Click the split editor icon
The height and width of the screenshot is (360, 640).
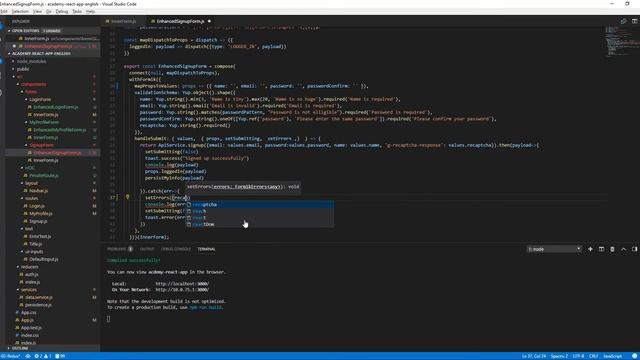coord(634,21)
